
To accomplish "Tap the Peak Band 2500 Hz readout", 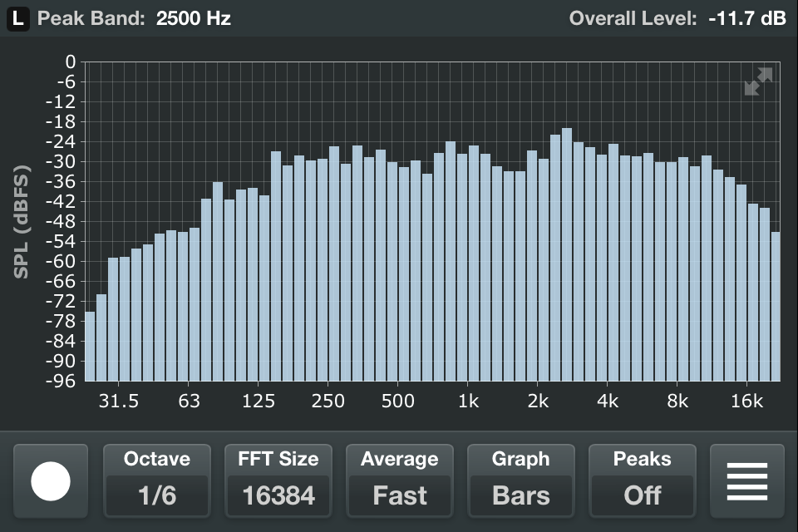I will click(193, 18).
